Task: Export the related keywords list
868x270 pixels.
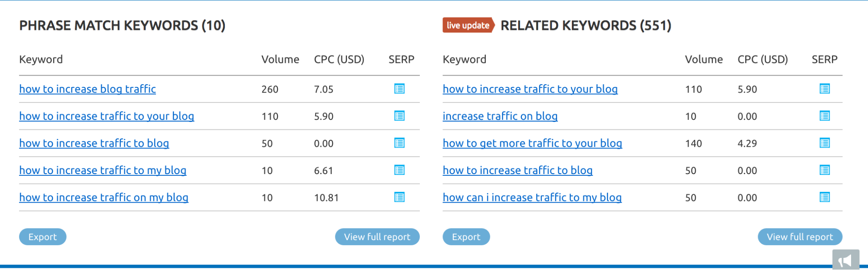Action: 466,237
